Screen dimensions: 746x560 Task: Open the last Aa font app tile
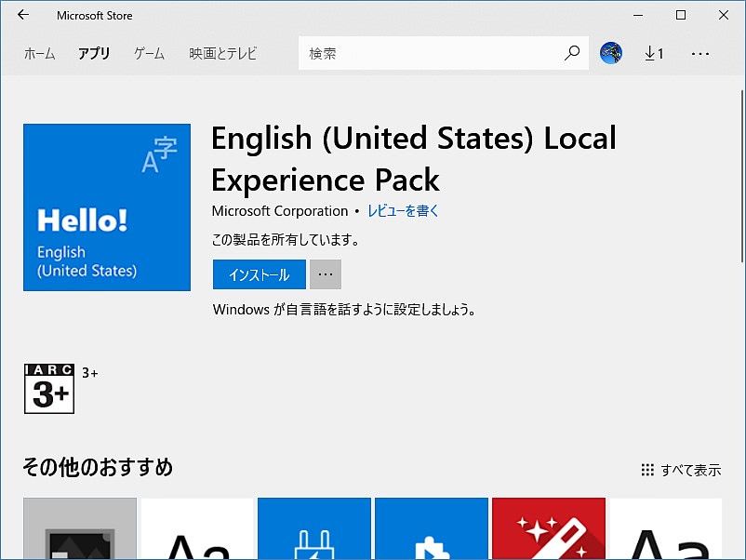tap(666, 528)
